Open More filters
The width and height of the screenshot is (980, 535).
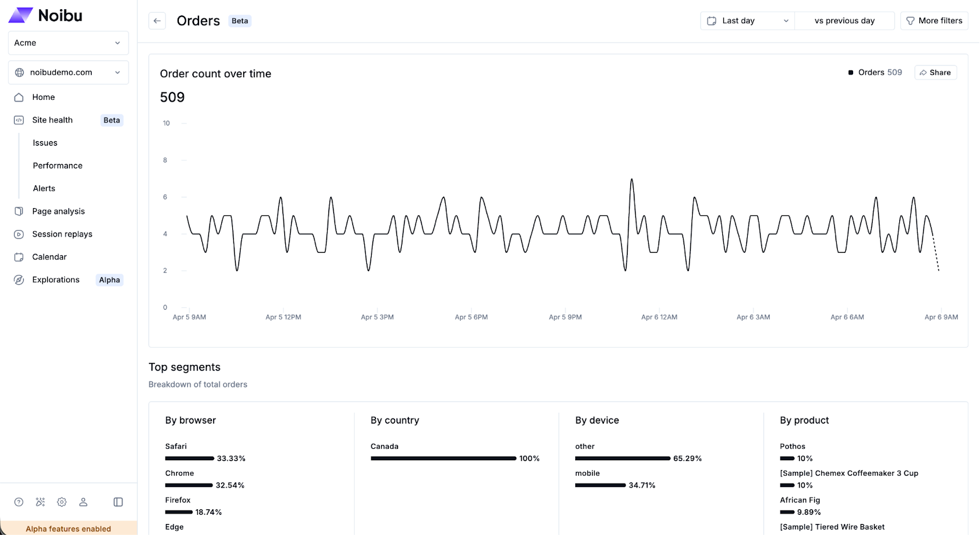click(934, 21)
